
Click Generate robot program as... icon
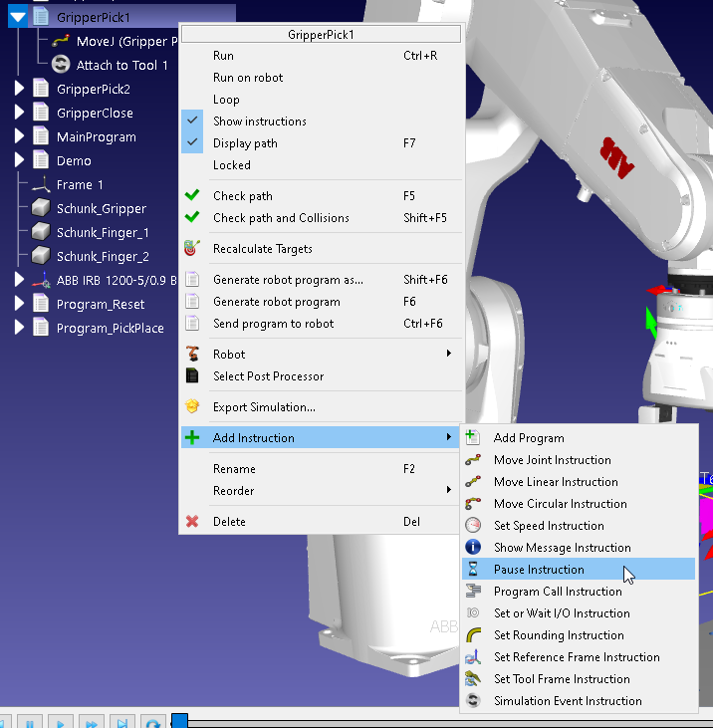(x=192, y=280)
